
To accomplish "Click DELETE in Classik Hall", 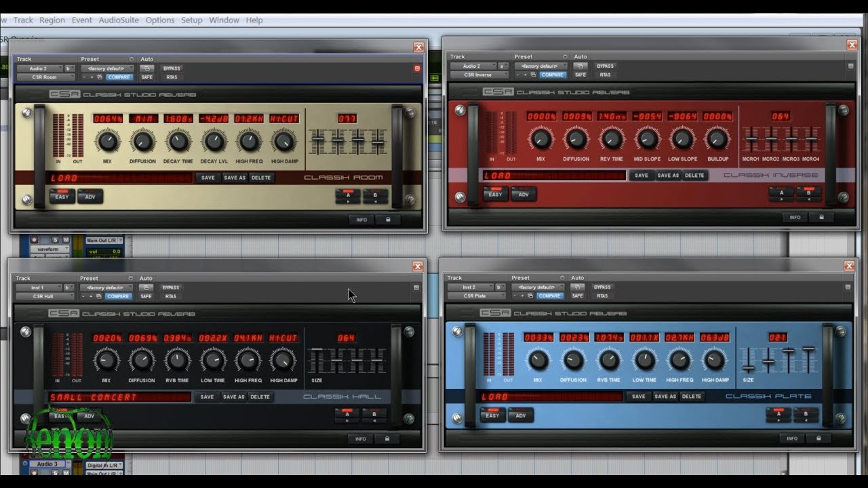I will pyautogui.click(x=260, y=396).
